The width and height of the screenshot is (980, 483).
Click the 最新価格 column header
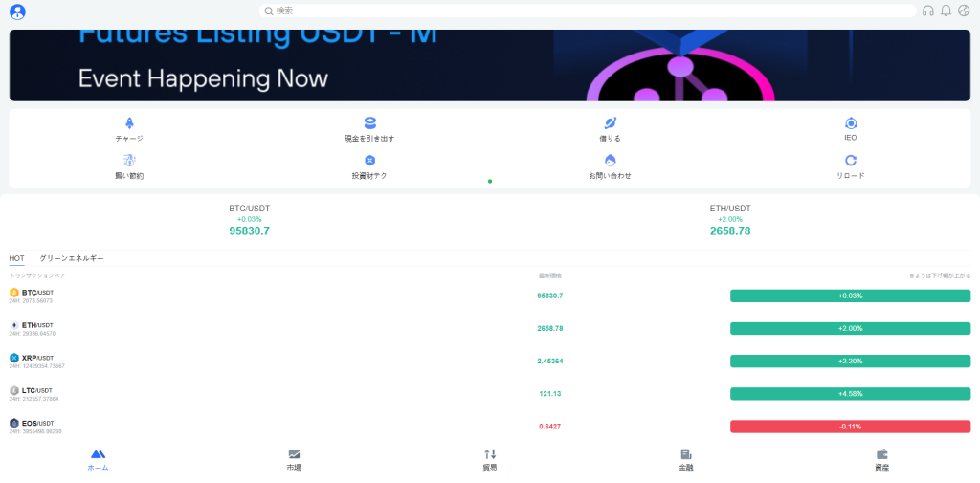tap(550, 275)
